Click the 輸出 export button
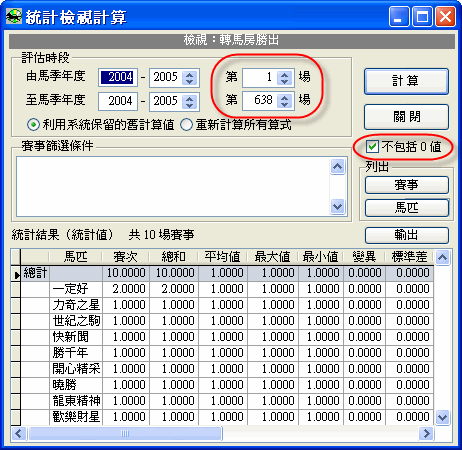Viewport: 462px width, 450px height. pyautogui.click(x=407, y=235)
